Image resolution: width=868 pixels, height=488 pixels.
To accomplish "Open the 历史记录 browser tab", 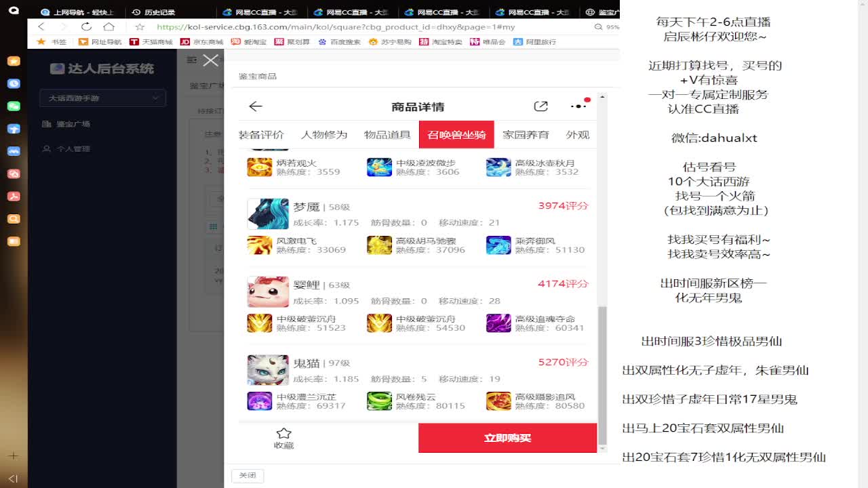I will [155, 12].
